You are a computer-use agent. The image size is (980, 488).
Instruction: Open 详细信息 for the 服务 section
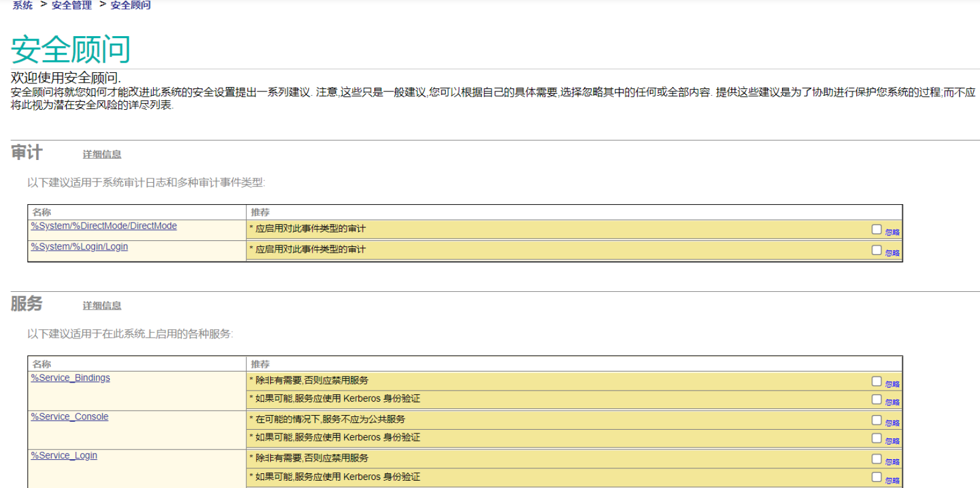pyautogui.click(x=102, y=305)
